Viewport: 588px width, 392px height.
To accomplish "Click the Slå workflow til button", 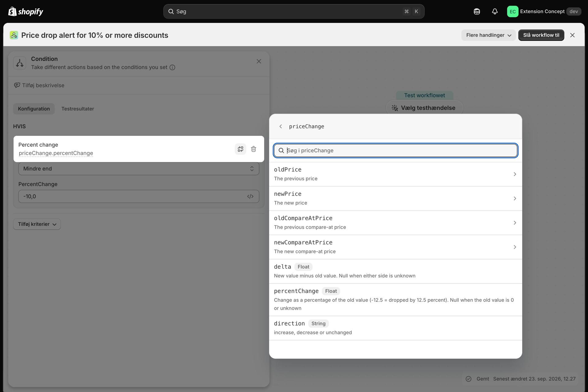I will click(x=541, y=35).
